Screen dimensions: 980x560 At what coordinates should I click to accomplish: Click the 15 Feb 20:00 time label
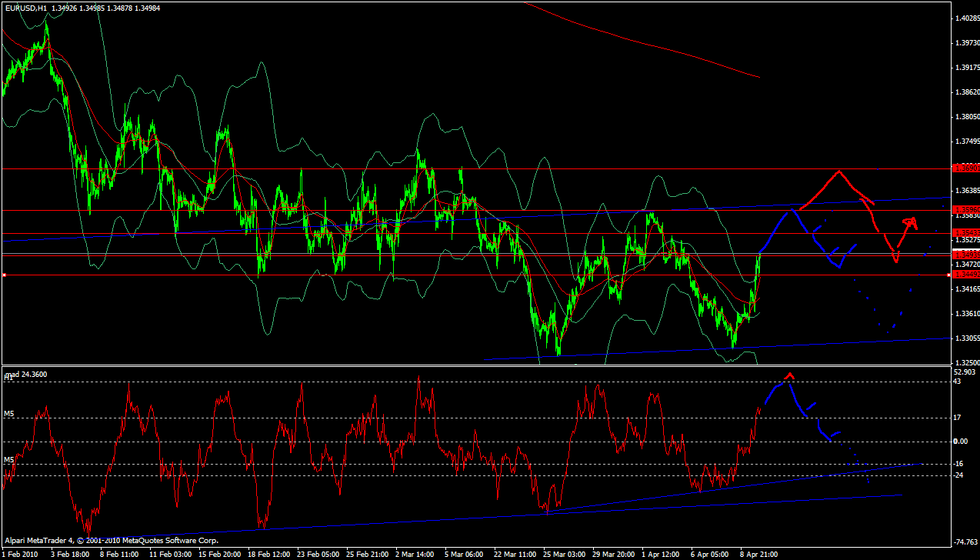click(222, 554)
